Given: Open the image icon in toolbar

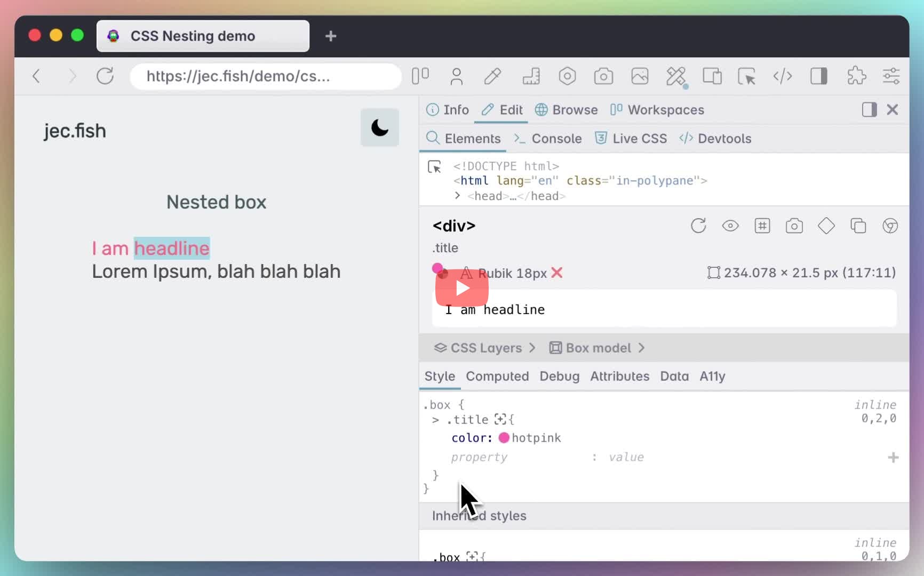Looking at the screenshot, I should [x=640, y=76].
